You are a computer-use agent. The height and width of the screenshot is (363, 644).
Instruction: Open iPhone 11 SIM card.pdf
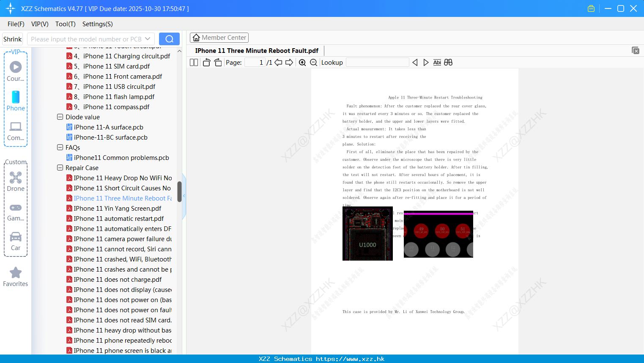(x=108, y=66)
